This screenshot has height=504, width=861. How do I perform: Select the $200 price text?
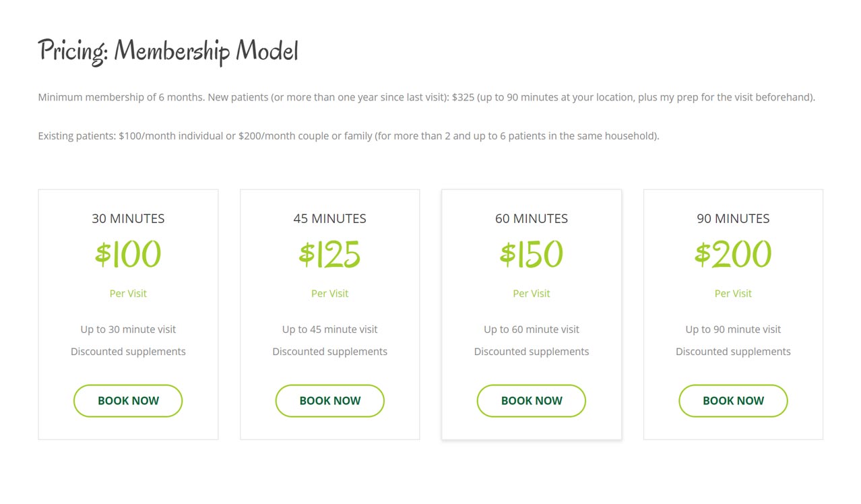(733, 254)
